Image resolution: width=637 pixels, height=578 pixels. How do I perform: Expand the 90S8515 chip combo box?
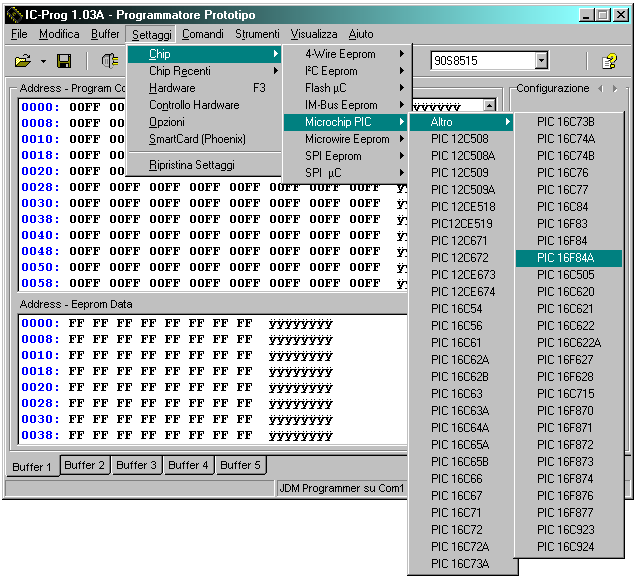[x=541, y=61]
